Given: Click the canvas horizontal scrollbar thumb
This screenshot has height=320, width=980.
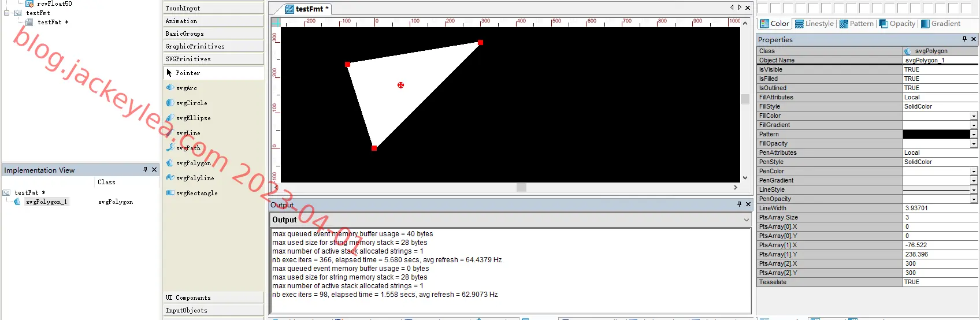Looking at the screenshot, I should tap(521, 187).
